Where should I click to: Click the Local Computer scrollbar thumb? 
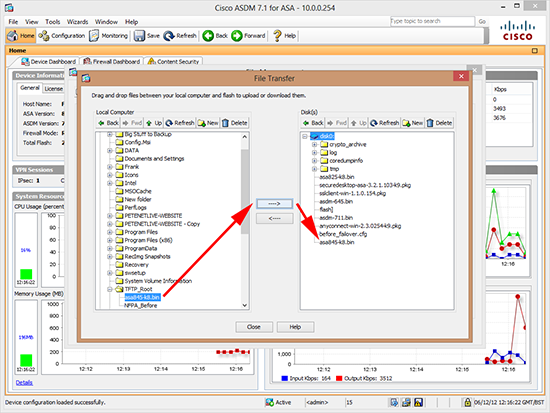(245, 191)
